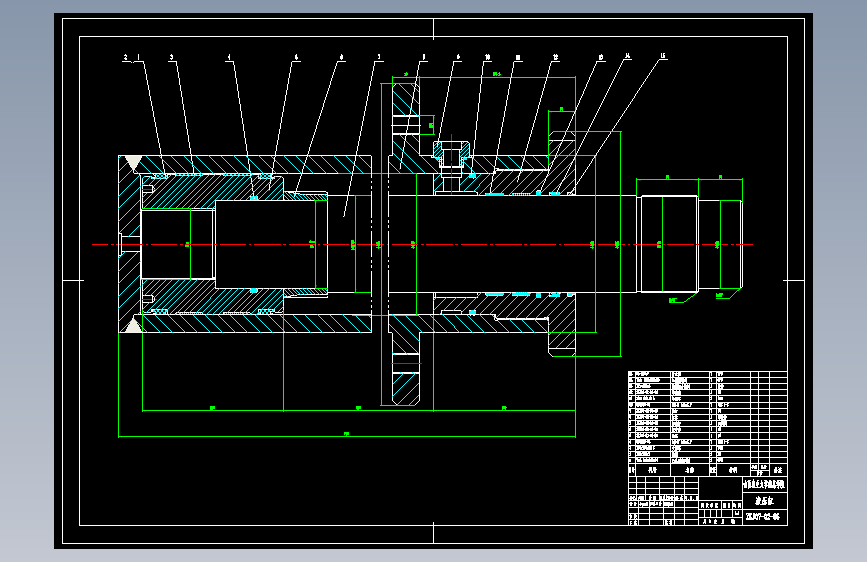Click part callout number 1

(x=138, y=57)
